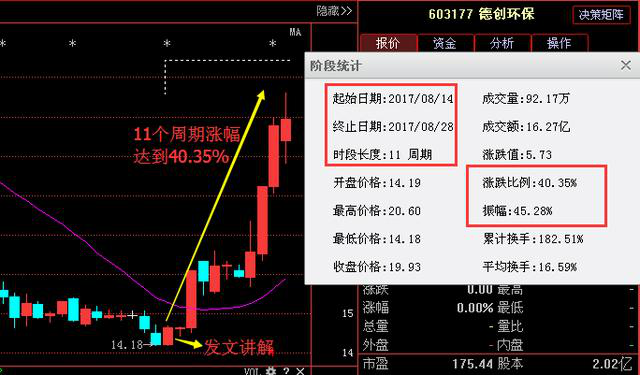Select the 终止日期 2017/08/28 field
This screenshot has height=375, width=640.
(393, 126)
